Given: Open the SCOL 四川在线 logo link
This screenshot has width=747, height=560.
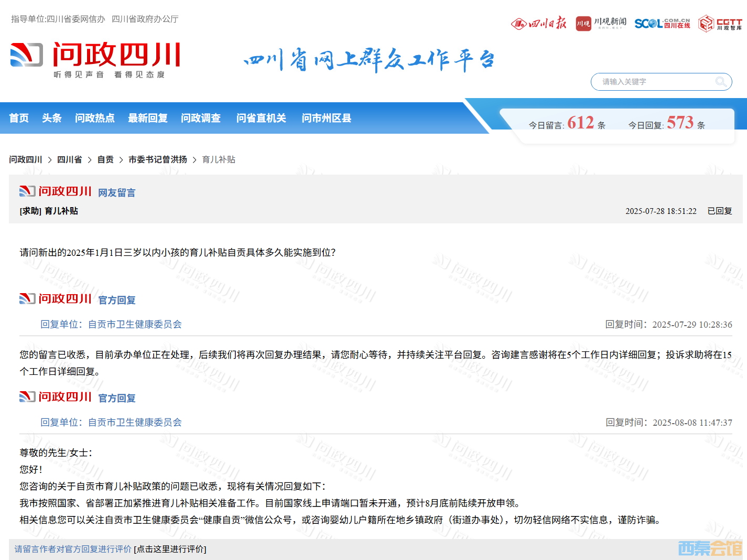Looking at the screenshot, I should tap(662, 23).
